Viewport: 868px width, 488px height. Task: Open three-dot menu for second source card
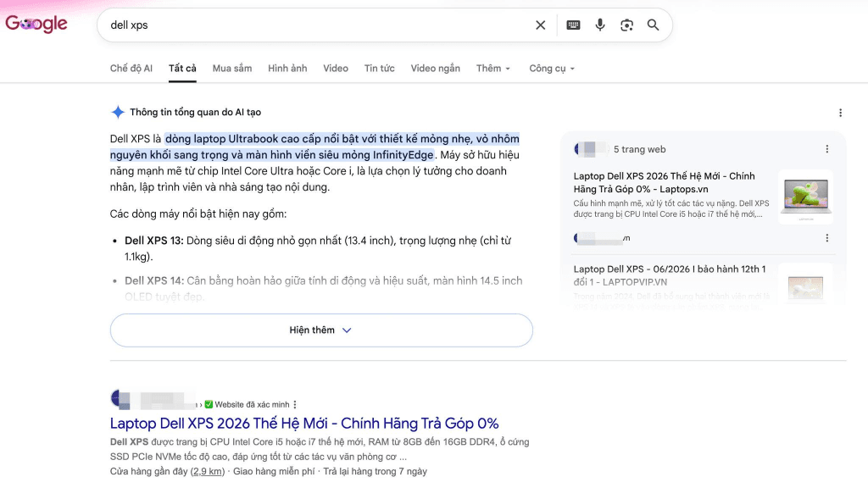click(826, 238)
